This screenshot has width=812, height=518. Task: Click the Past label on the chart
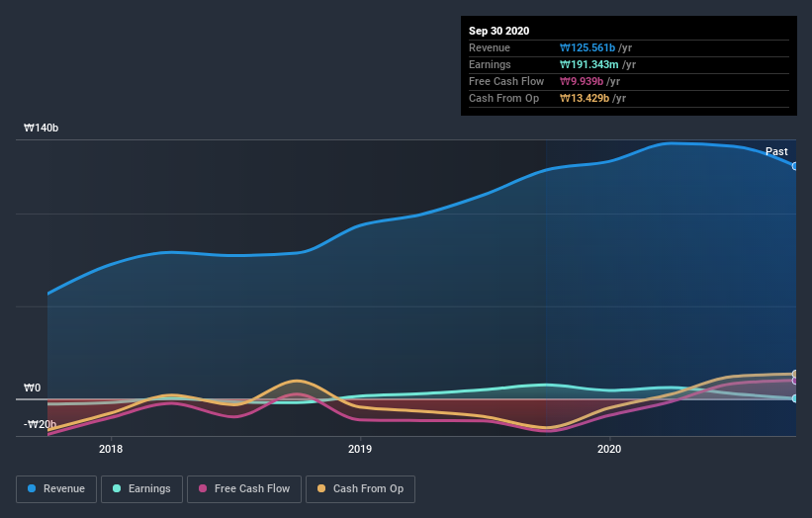tap(776, 151)
